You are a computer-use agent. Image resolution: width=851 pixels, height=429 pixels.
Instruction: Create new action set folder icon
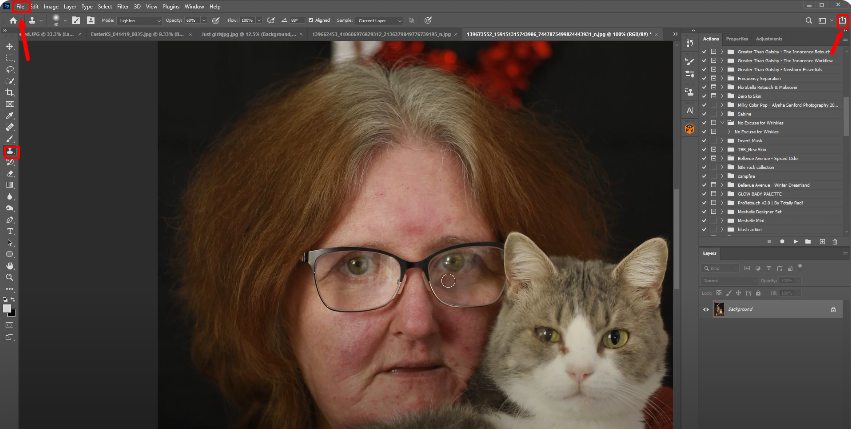pos(808,242)
